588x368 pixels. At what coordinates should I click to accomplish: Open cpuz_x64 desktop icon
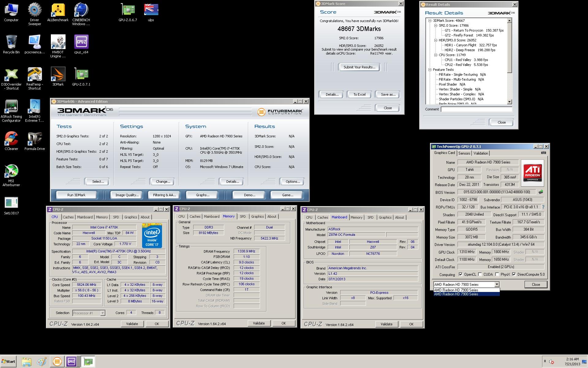point(81,44)
